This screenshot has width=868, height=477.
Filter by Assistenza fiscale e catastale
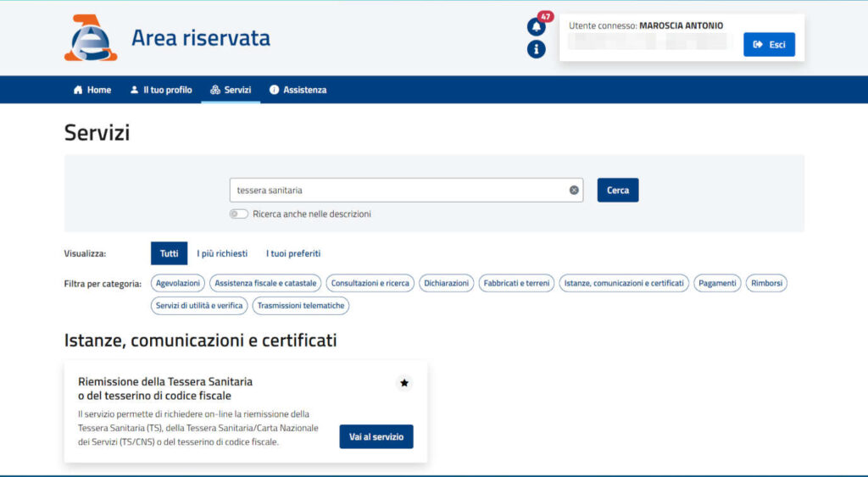pyautogui.click(x=265, y=283)
